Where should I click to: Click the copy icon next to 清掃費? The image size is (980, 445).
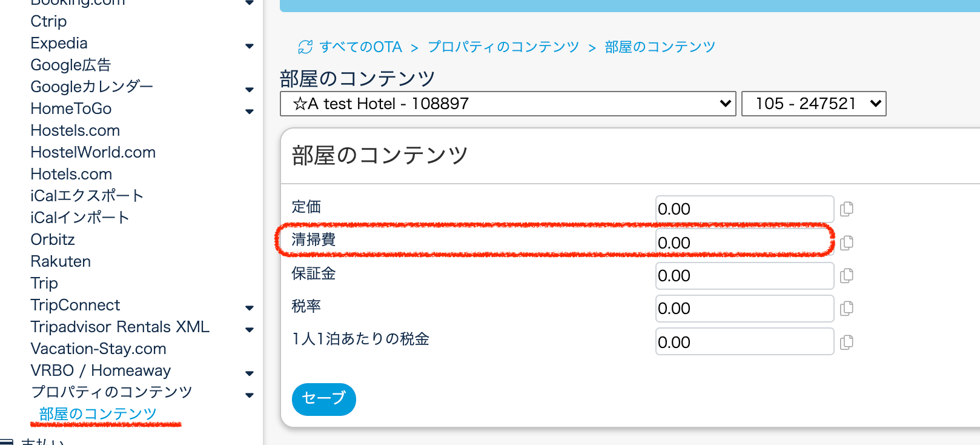coord(847,243)
